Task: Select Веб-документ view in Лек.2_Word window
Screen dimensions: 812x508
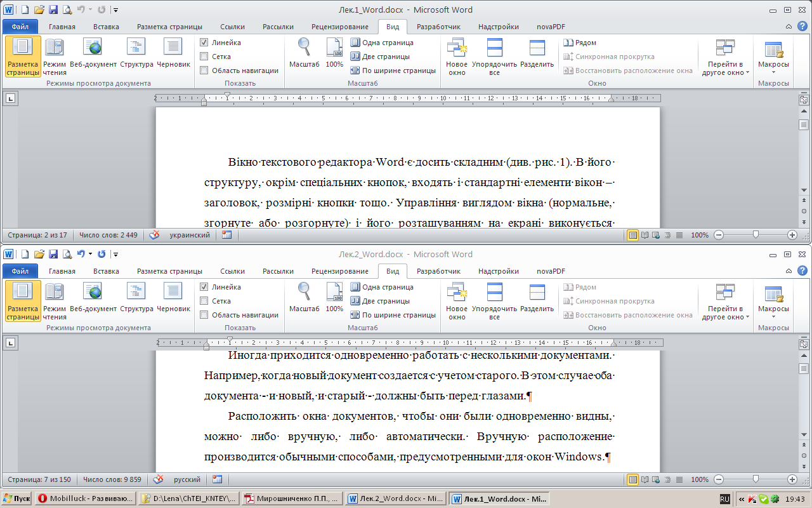Action: coord(93,298)
